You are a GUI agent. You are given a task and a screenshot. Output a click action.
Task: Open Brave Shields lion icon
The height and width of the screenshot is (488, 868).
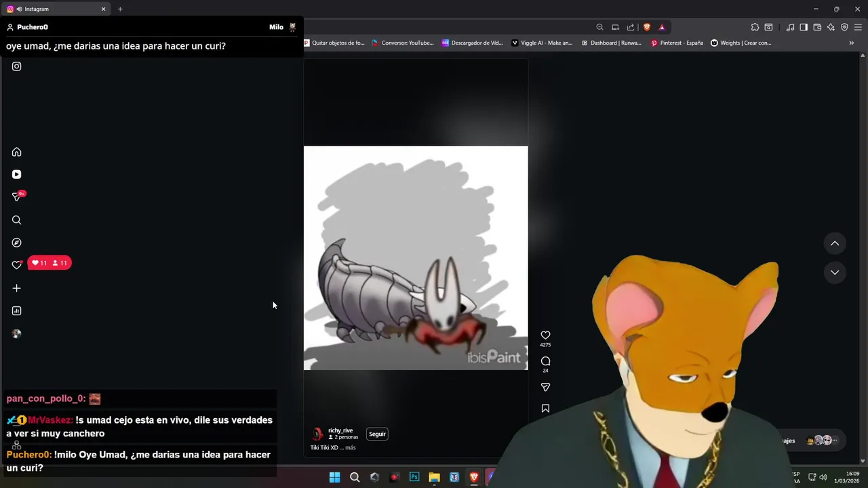click(x=647, y=27)
